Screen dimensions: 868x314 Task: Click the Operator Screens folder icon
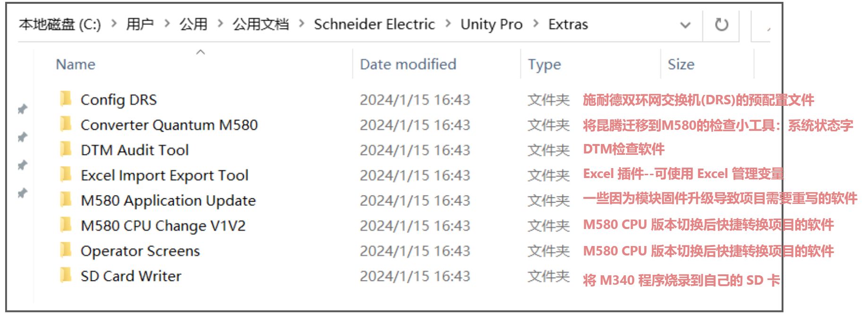(x=66, y=250)
